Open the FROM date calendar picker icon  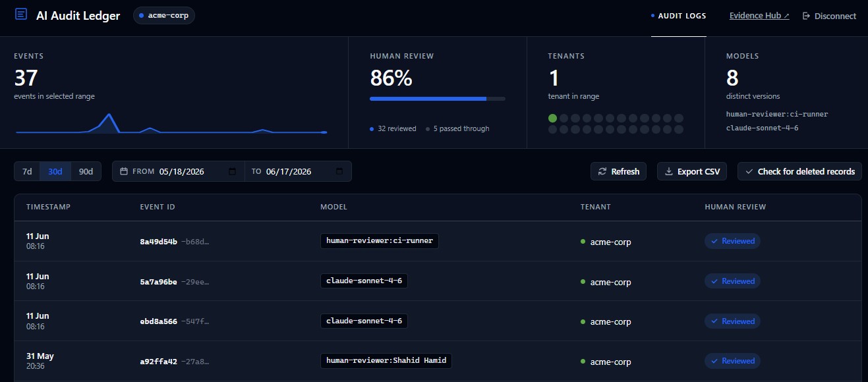232,171
